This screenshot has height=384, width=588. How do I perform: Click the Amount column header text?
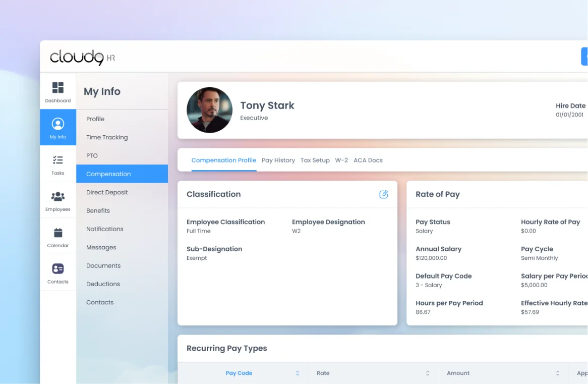(458, 373)
